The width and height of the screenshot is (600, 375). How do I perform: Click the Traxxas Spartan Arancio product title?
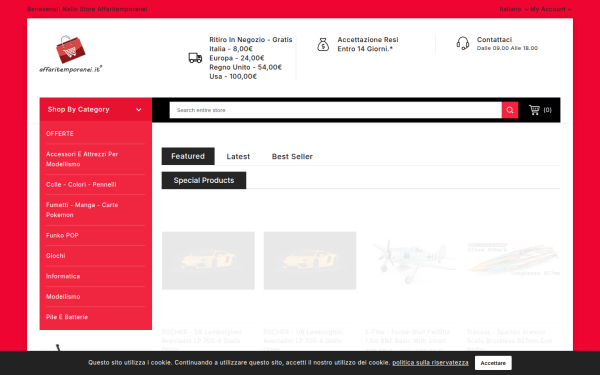point(509,341)
